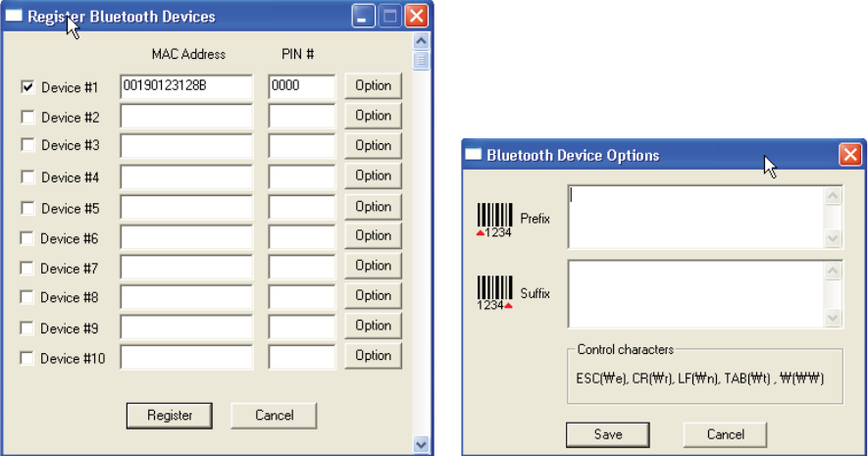Viewport: 868px width, 456px height.
Task: Open Option for Device #3
Action: tap(373, 145)
